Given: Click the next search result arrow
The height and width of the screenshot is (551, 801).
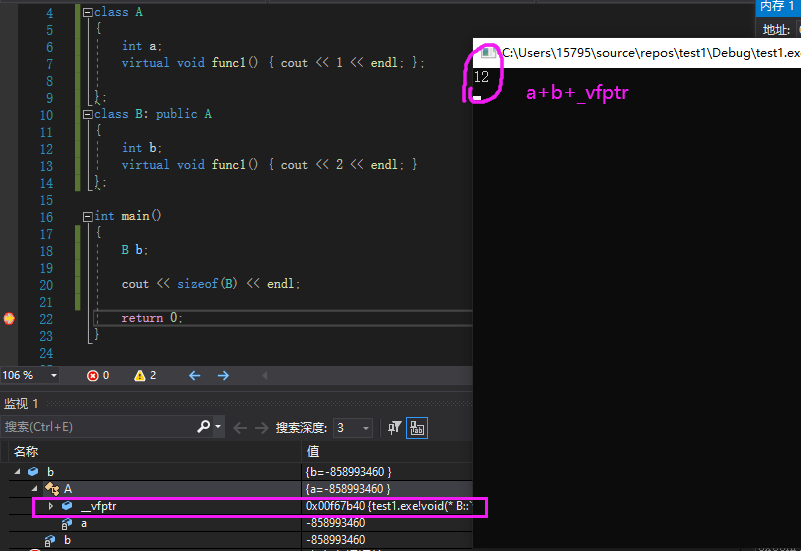Looking at the screenshot, I should pyautogui.click(x=262, y=427).
